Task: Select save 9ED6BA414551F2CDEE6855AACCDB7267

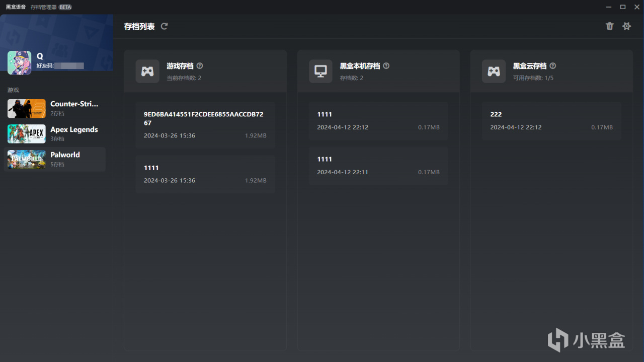Action: (205, 125)
